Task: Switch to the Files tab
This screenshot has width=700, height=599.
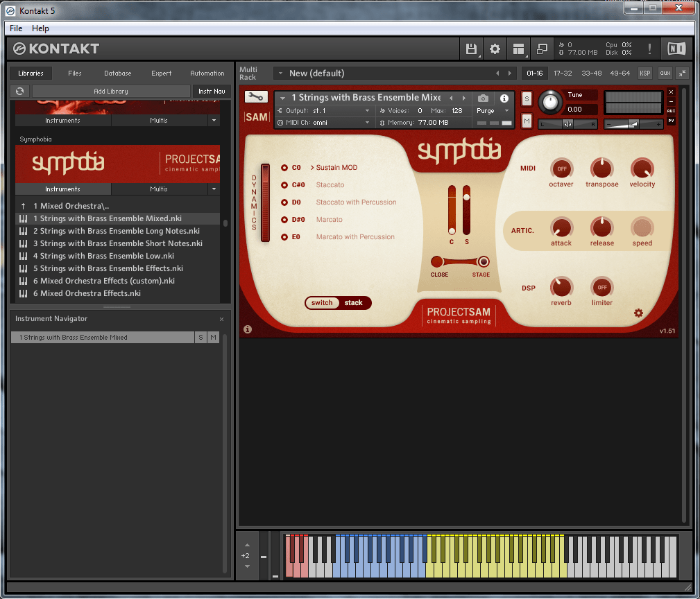Action: (x=74, y=73)
